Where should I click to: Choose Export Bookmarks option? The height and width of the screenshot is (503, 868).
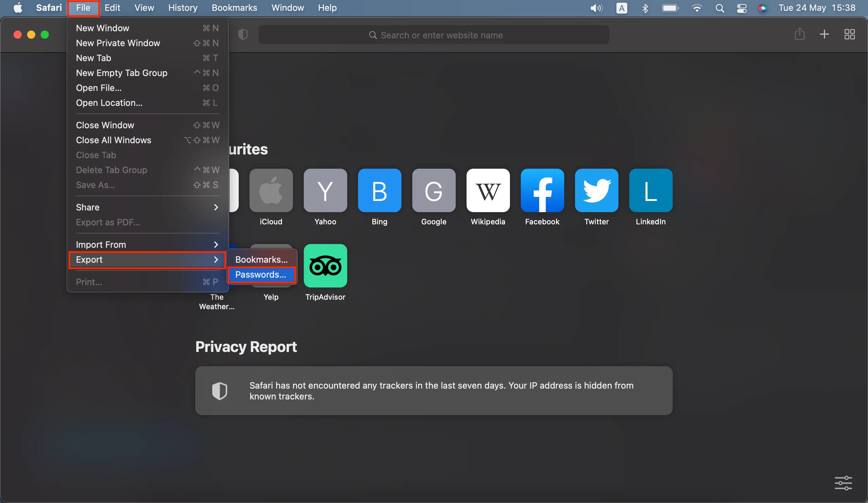tap(261, 259)
